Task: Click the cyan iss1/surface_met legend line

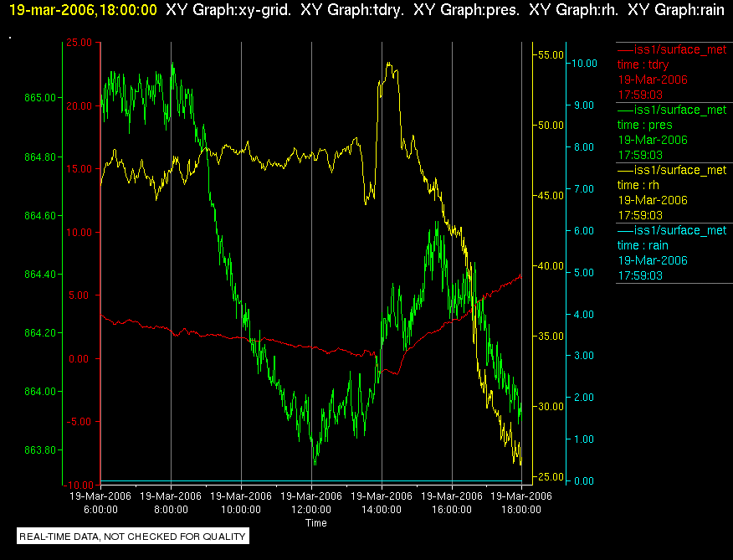Action: 672,231
